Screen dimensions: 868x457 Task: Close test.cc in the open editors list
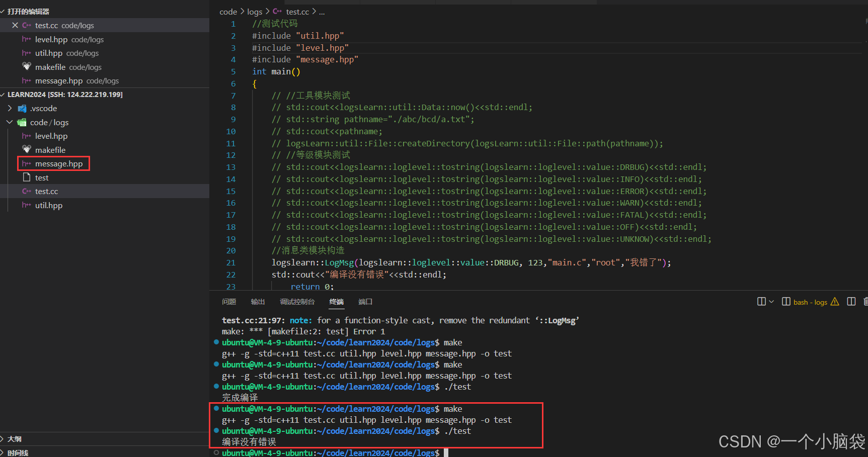[15, 25]
